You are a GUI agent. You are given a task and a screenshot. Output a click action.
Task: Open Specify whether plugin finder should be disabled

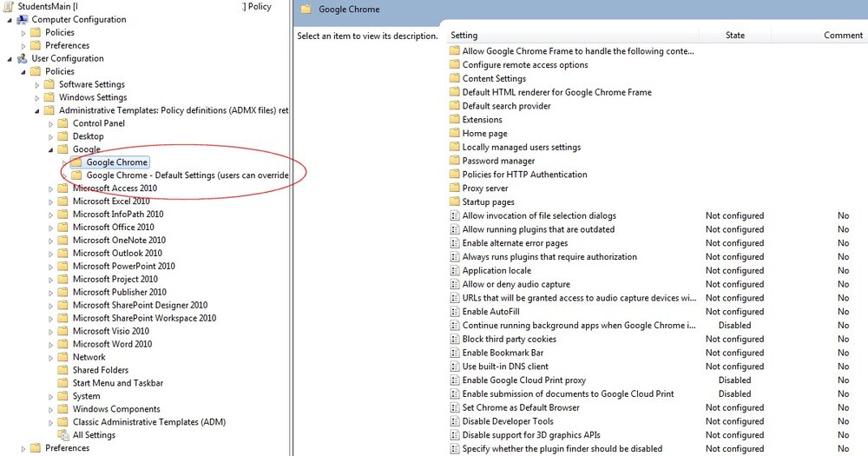pos(562,448)
